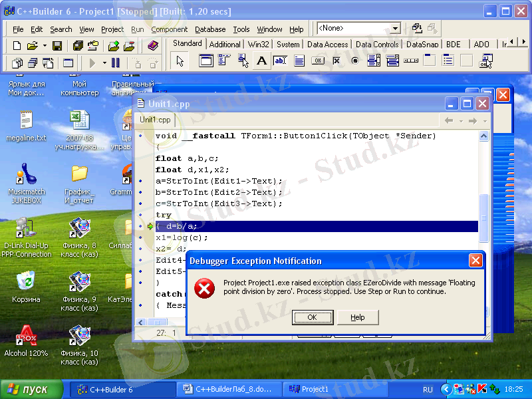Click the View Form icon
The image size is (532, 399).
pyautogui.click(x=33, y=63)
